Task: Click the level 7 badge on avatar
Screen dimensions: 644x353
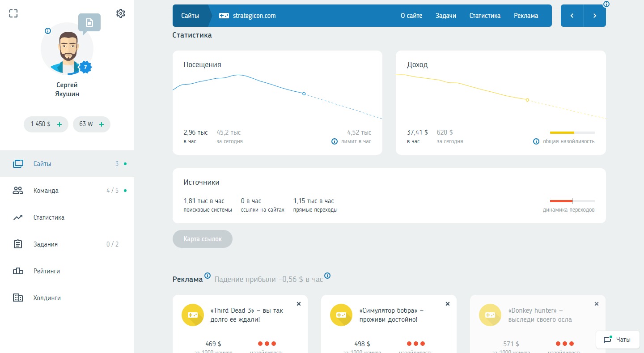Action: pyautogui.click(x=85, y=67)
